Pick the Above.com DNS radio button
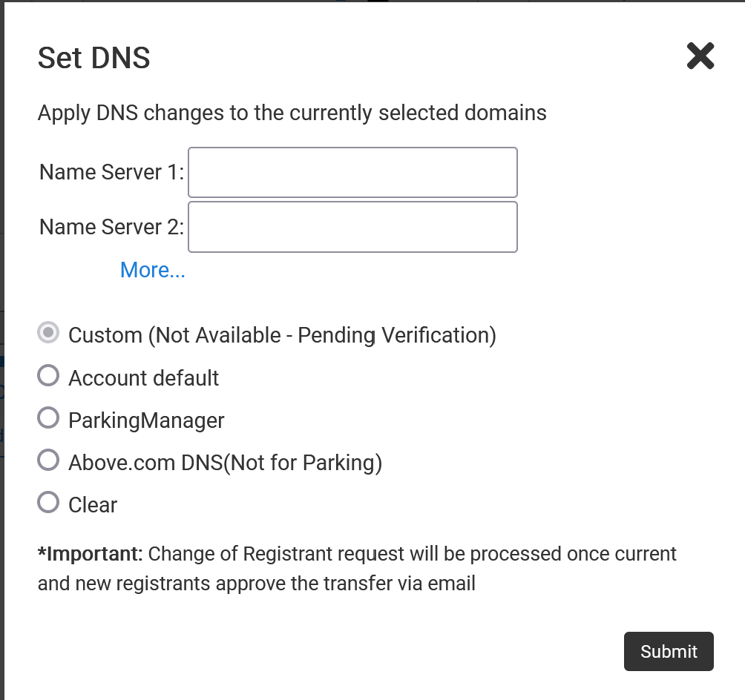This screenshot has height=700, width=745. pyautogui.click(x=48, y=461)
